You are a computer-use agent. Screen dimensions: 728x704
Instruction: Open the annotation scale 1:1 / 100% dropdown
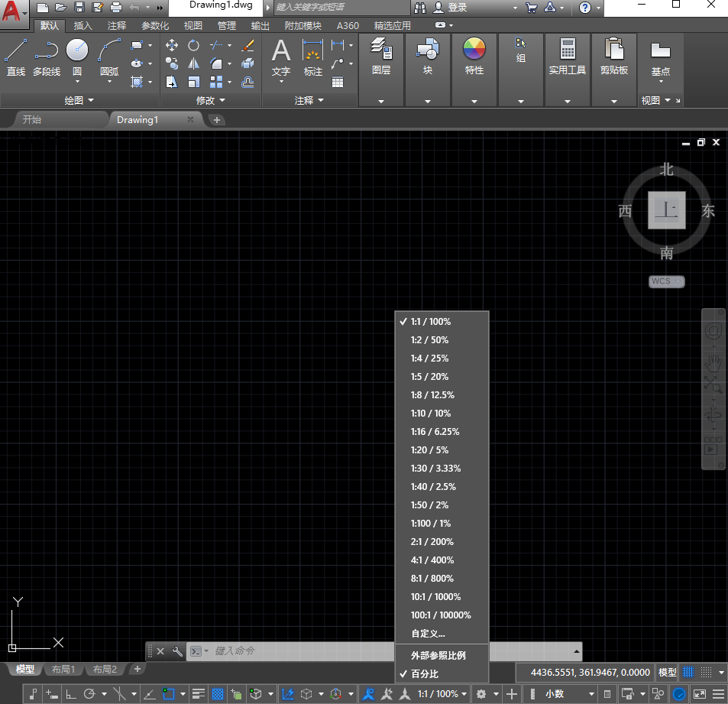pyautogui.click(x=442, y=694)
